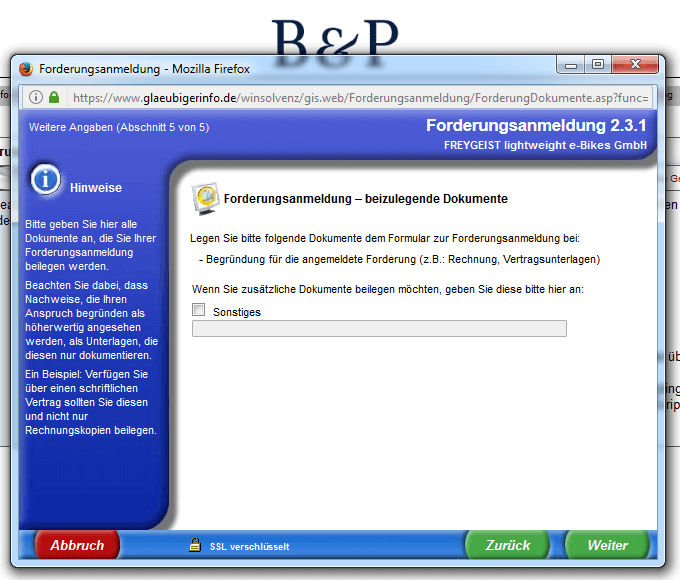
Task: Click the green padlock in address bar
Action: (x=54, y=97)
